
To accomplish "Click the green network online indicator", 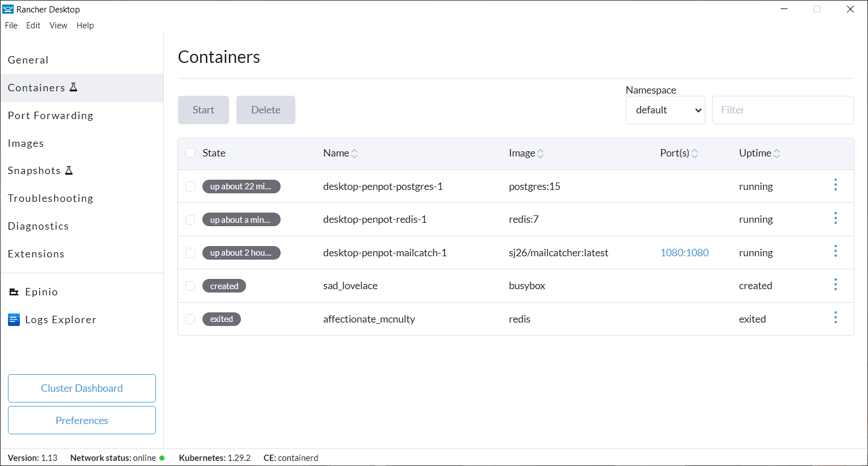I will click(x=162, y=458).
